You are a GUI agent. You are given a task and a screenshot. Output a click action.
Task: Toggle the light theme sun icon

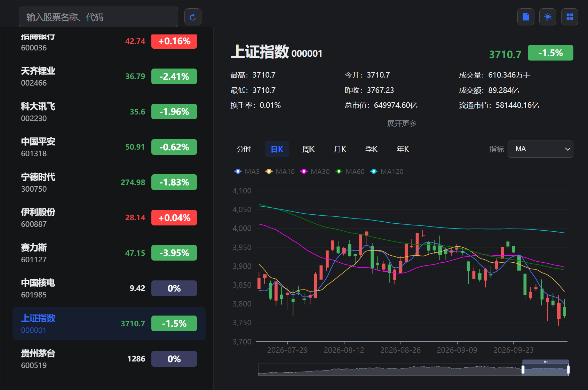[x=548, y=17]
